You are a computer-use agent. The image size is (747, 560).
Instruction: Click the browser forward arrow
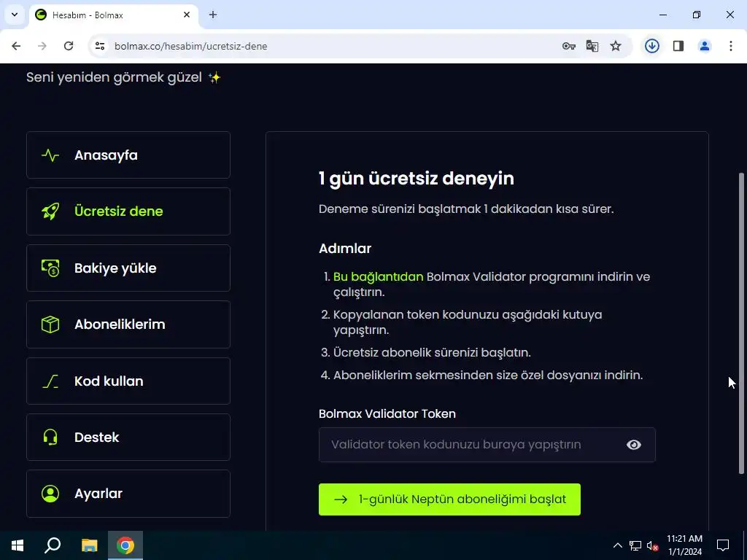click(x=42, y=46)
